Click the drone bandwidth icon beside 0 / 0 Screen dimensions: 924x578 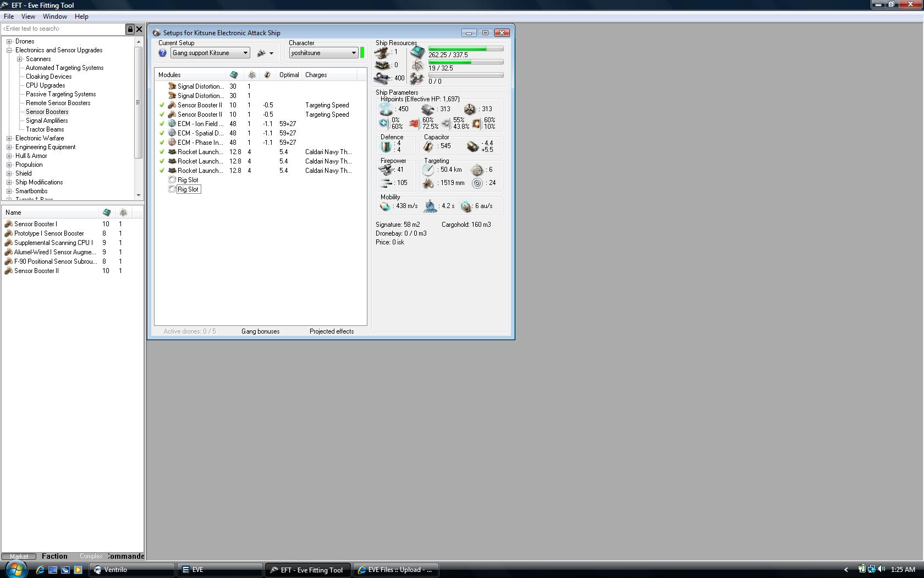point(417,79)
